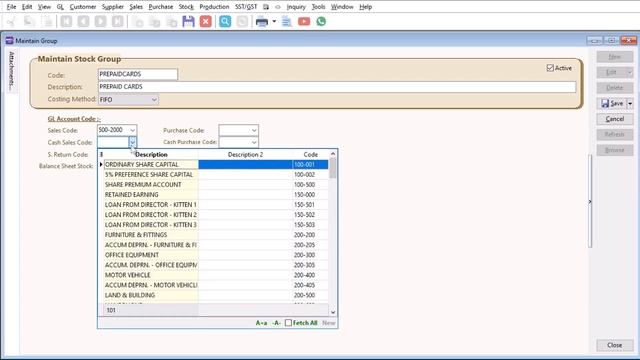
Task: Click the grayed New button on right
Action: (615, 57)
